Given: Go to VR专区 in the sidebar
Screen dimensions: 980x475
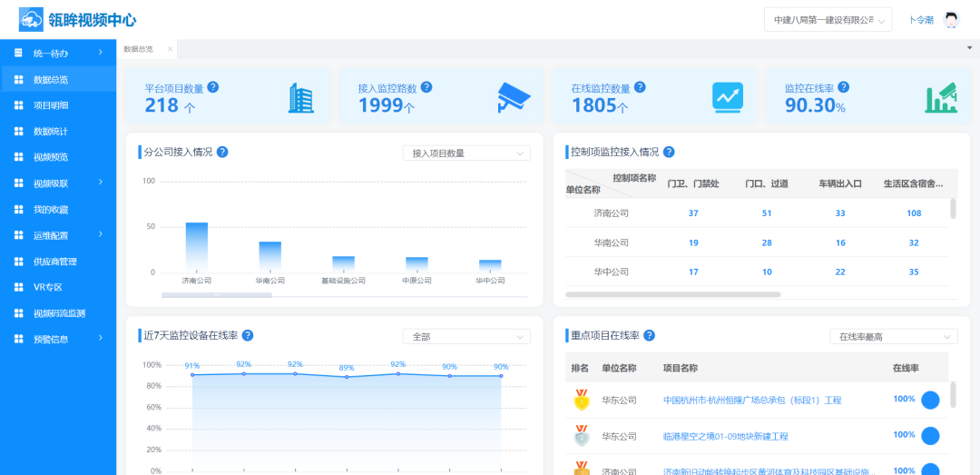Looking at the screenshot, I should point(46,287).
